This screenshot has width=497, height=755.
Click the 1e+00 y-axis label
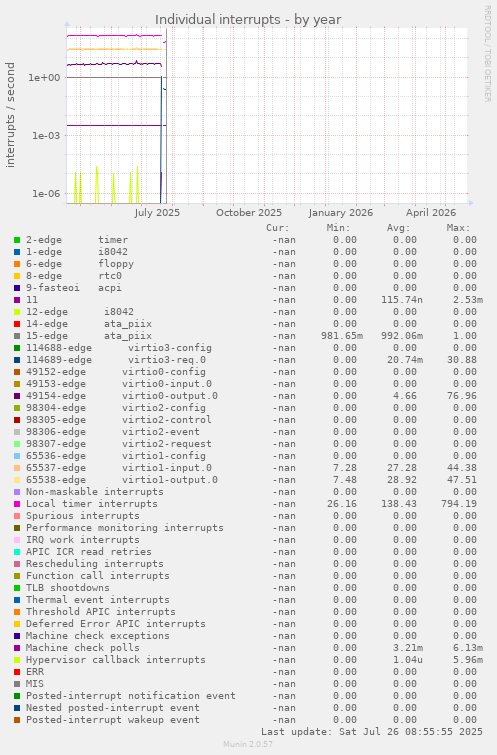click(44, 78)
